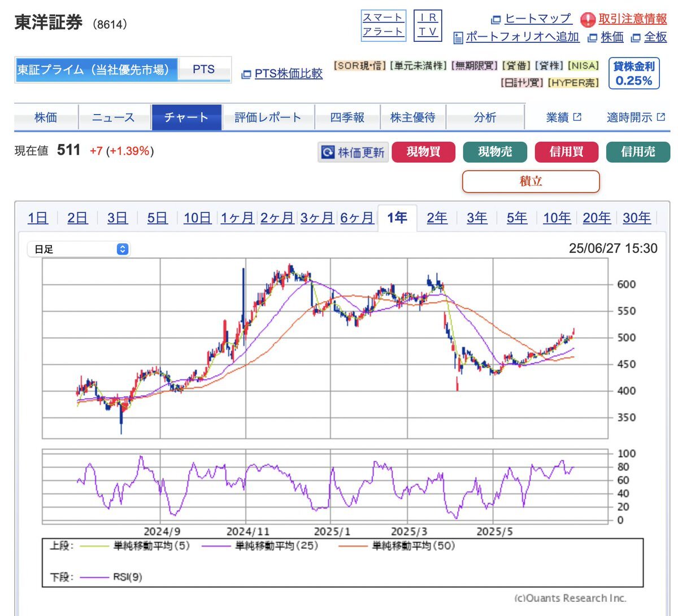The width and height of the screenshot is (678, 616).
Task: Click the current price value 511
Action: pos(69,150)
